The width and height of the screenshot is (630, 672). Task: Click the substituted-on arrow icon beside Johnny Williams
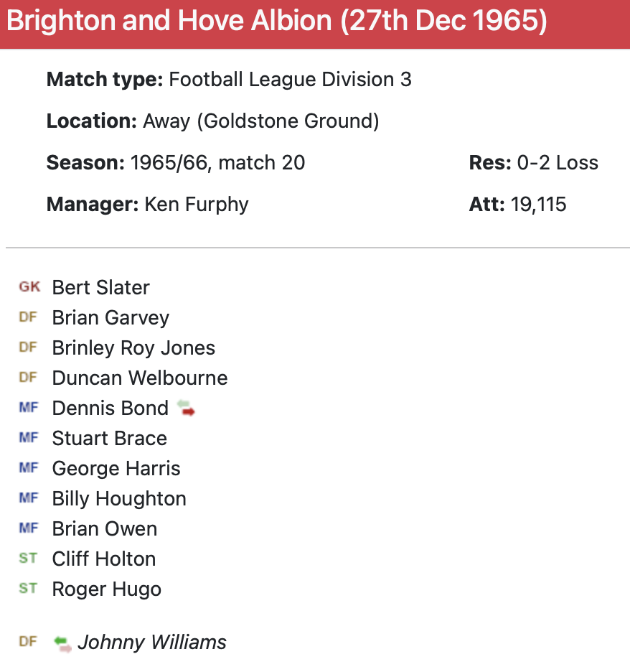tap(63, 643)
